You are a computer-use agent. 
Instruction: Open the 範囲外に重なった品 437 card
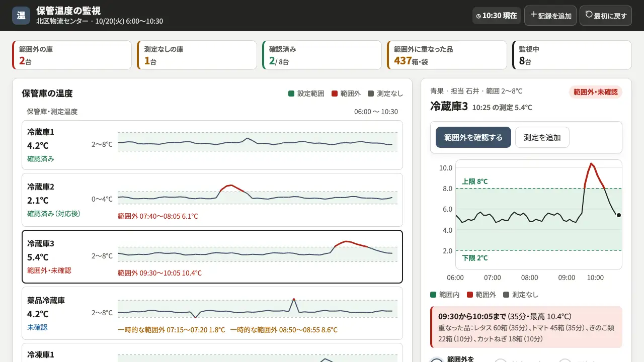(x=447, y=55)
